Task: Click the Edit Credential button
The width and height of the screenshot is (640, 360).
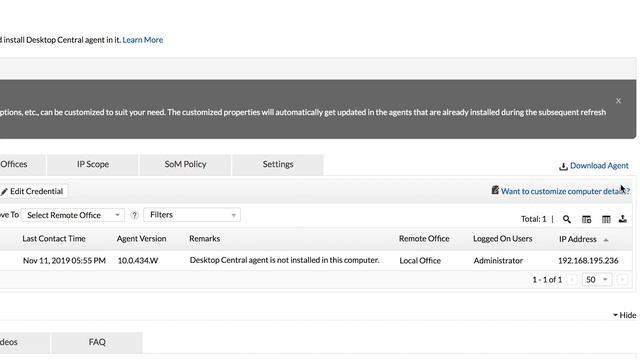Action: pos(33,191)
